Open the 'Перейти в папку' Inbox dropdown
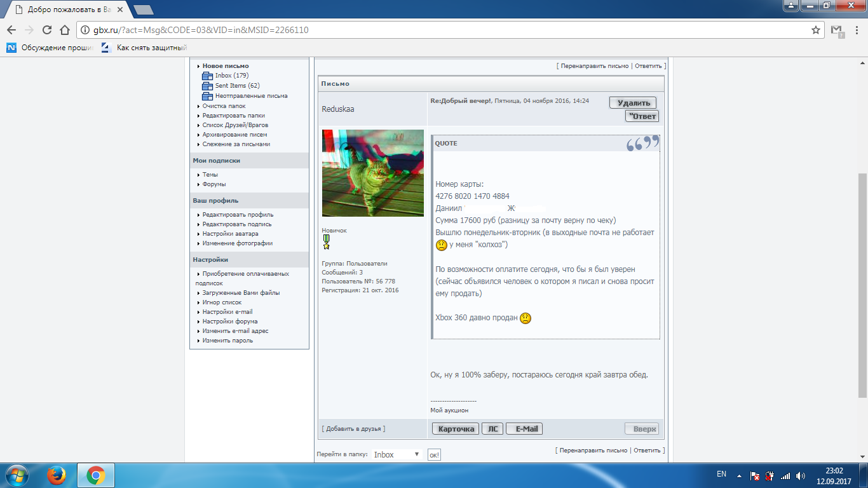The height and width of the screenshot is (488, 868). pyautogui.click(x=397, y=455)
